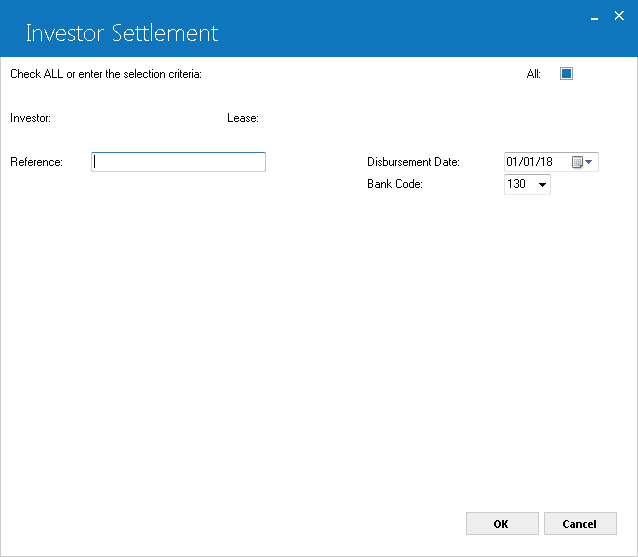This screenshot has width=638, height=557.
Task: Click the Investor: label
Action: (x=31, y=118)
